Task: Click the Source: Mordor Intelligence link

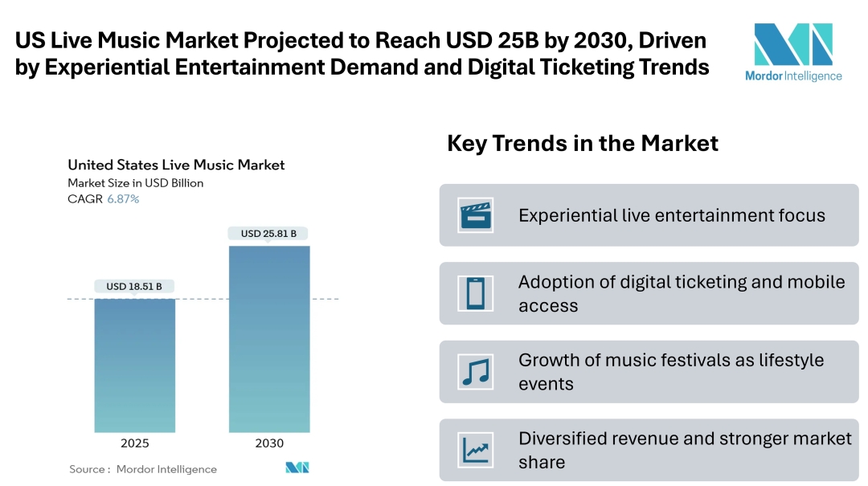Action: [x=143, y=468]
